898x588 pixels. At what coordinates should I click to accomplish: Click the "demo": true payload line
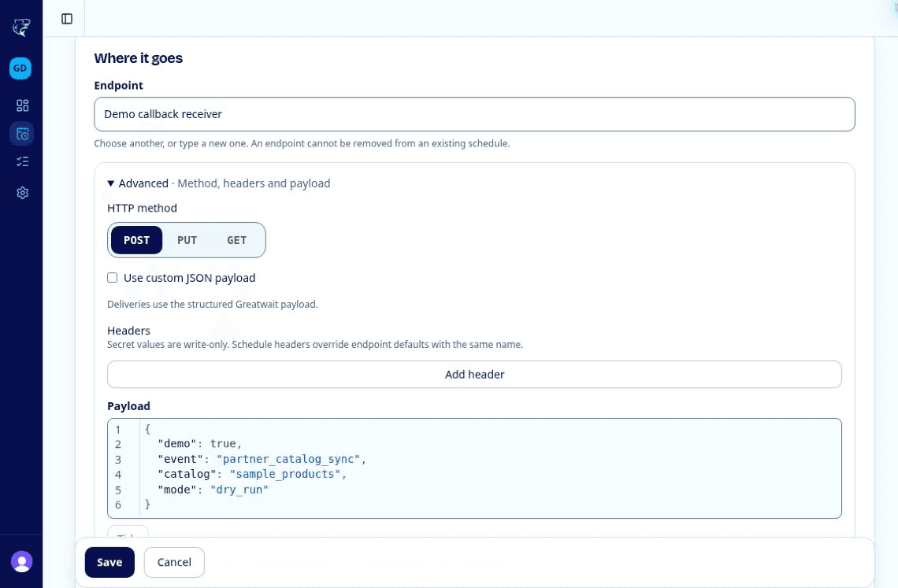click(200, 444)
